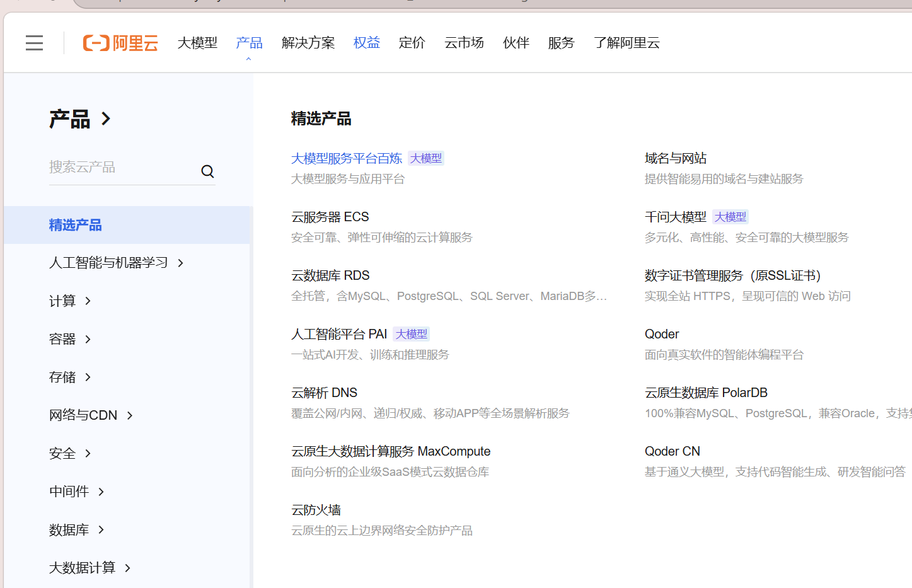Screen dimensions: 912x588
Task: Open 云数据库 RDS product link
Action: (x=330, y=275)
